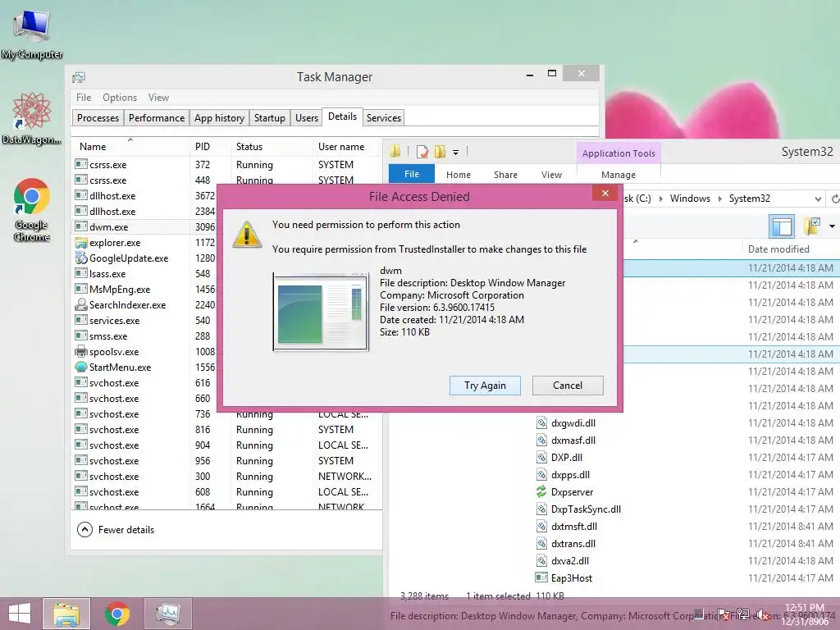Click the dwm file thumbnail in the dialog
The width and height of the screenshot is (840, 630).
321,311
